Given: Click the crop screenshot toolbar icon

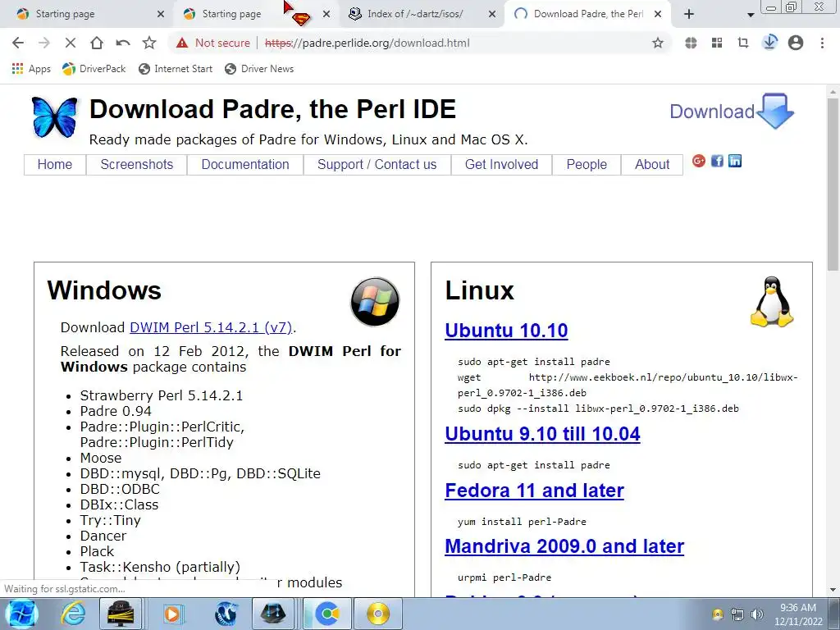Looking at the screenshot, I should [x=743, y=43].
